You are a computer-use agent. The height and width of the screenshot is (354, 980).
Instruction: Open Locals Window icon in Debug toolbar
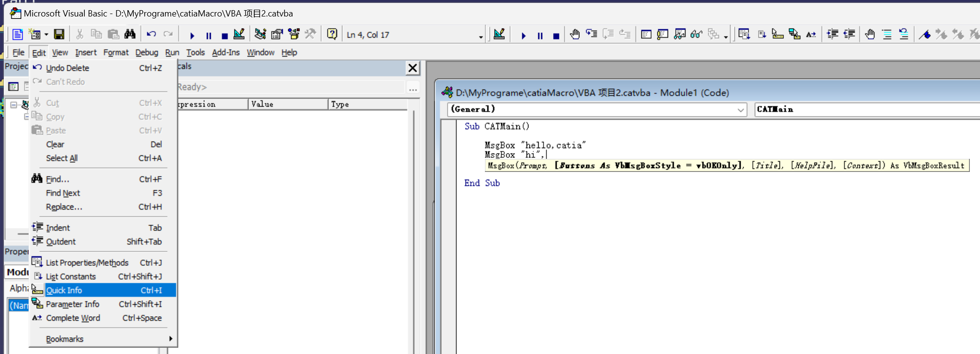tap(646, 34)
